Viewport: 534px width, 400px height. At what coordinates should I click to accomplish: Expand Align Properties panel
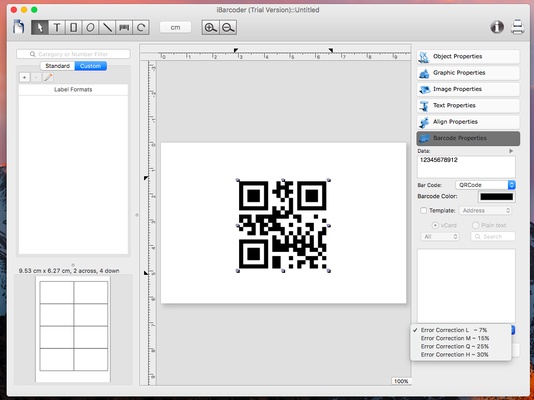pos(468,122)
